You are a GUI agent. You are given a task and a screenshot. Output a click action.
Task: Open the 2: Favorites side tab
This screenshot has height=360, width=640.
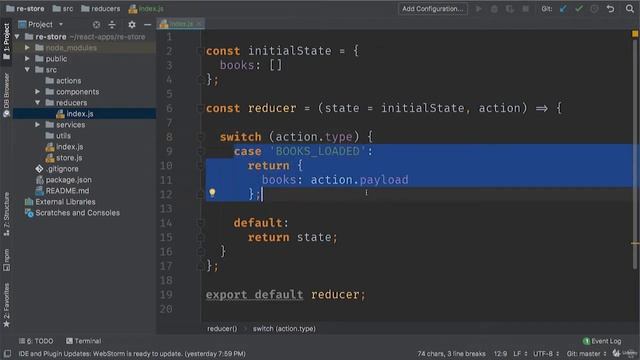(x=6, y=305)
